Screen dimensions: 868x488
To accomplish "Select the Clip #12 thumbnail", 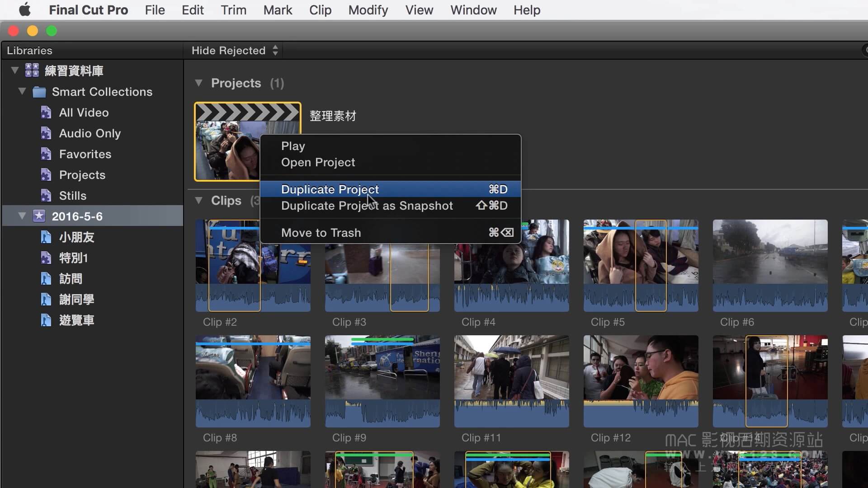I will [641, 381].
